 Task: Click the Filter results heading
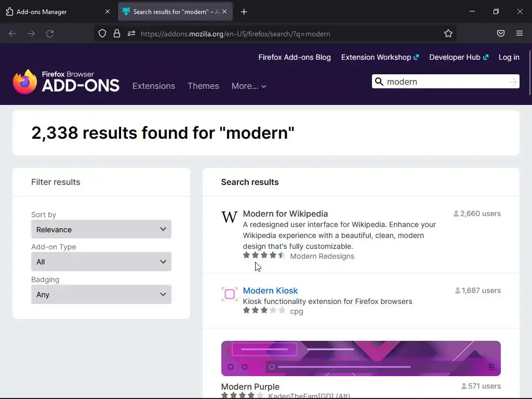tap(56, 182)
